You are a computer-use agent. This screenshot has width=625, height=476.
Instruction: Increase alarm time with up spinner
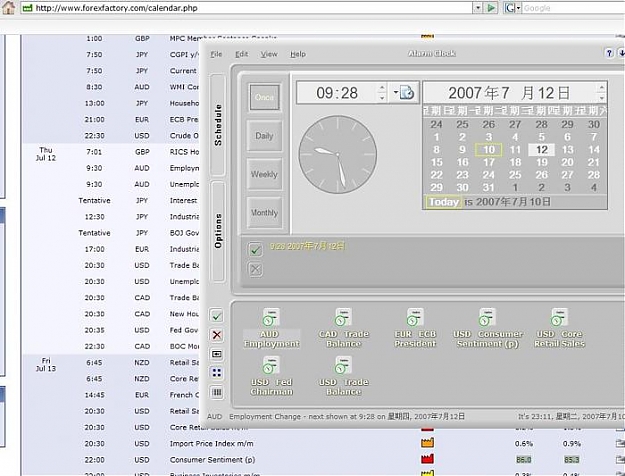pos(382,87)
